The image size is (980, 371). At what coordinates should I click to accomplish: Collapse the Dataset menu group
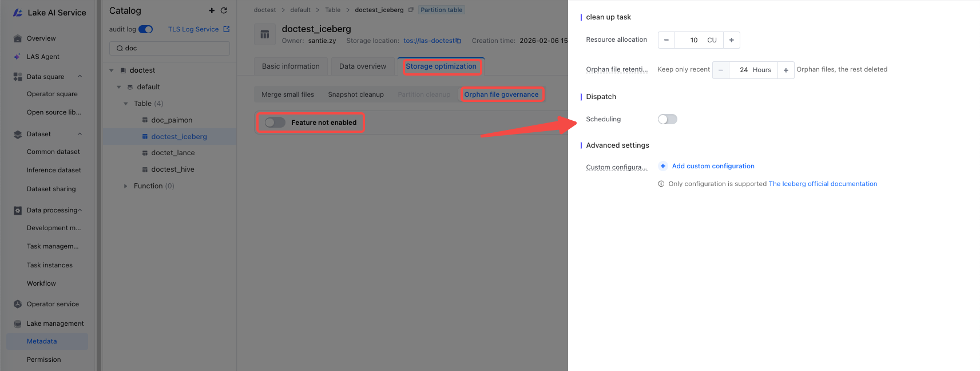tap(80, 134)
